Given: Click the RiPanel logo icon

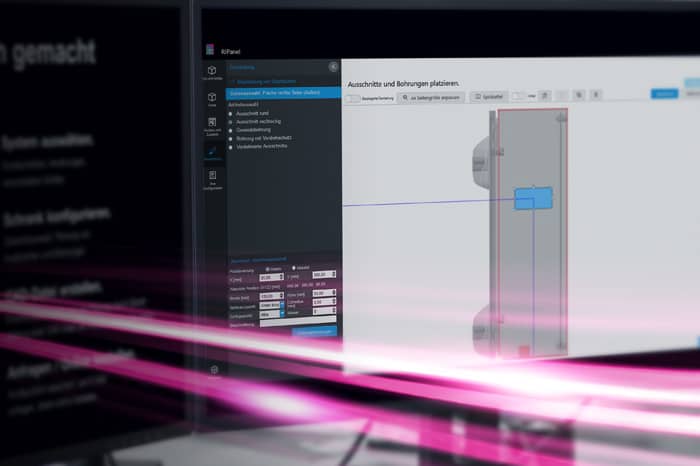Looking at the screenshot, I should pyautogui.click(x=210, y=50).
